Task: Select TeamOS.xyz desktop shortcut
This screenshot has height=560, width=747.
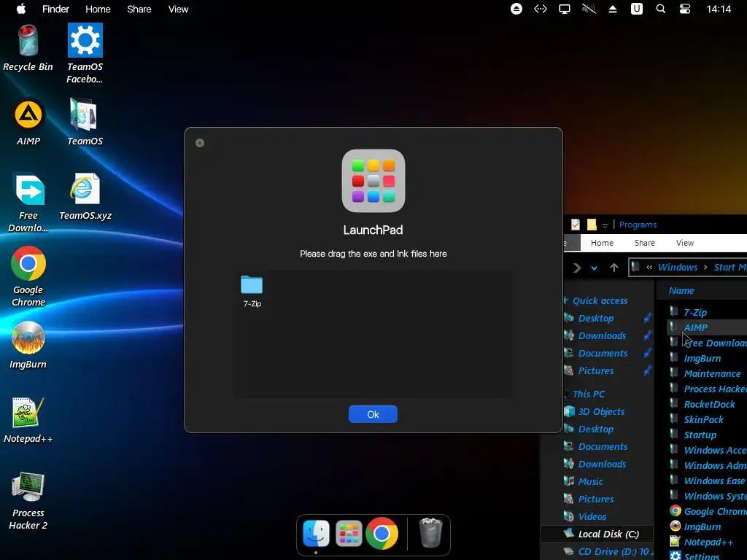Action: point(85,197)
